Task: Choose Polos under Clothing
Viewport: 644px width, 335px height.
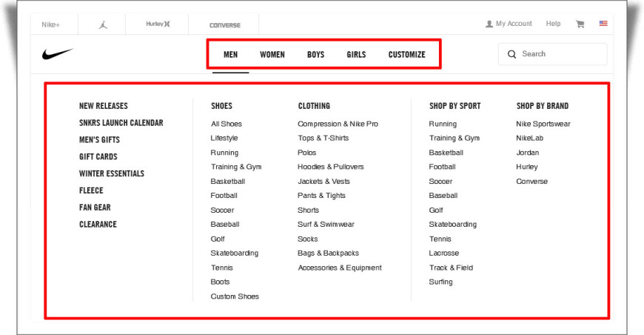Action: [306, 153]
